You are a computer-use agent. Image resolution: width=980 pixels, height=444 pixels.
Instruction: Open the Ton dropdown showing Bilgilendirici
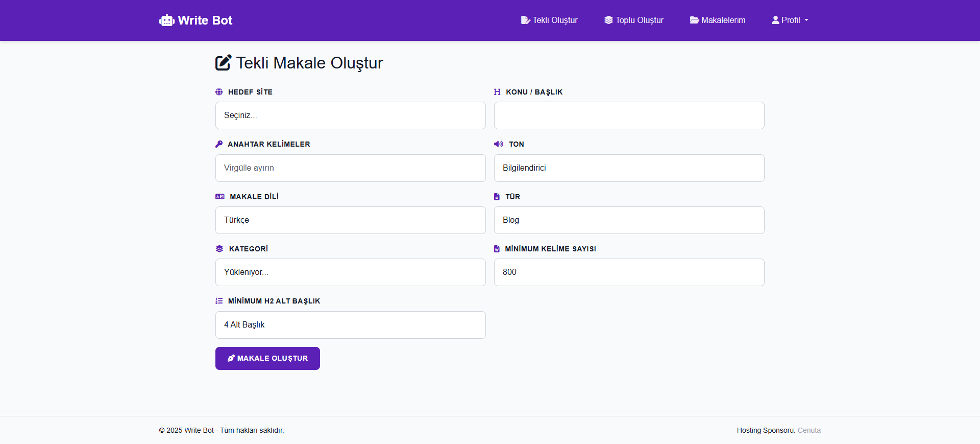[x=629, y=168]
